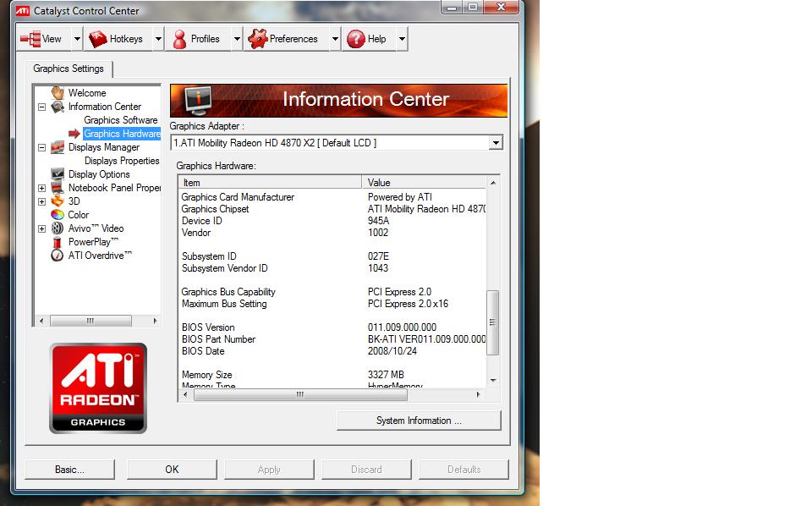812x506 pixels.
Task: Click the Memory Size value 3327 MB
Action: click(386, 375)
